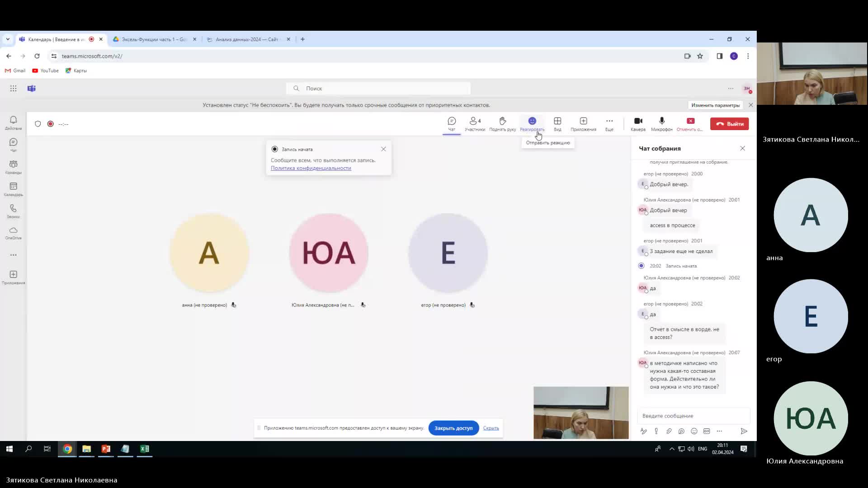The image size is (868, 488).
Task: Open the Chat panel in meeting toolbar
Action: tap(452, 124)
